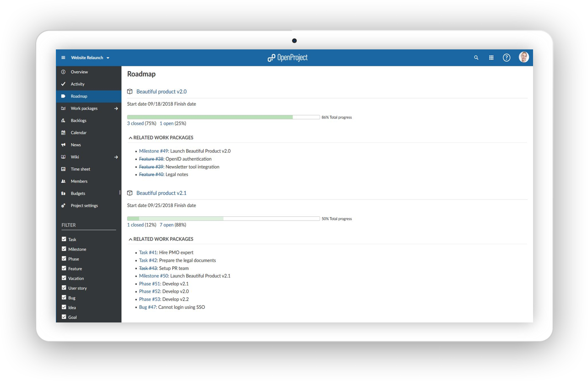Click the version icon beside Beautiful product v2.0
Screen dimensions: 588x381
tap(130, 91)
